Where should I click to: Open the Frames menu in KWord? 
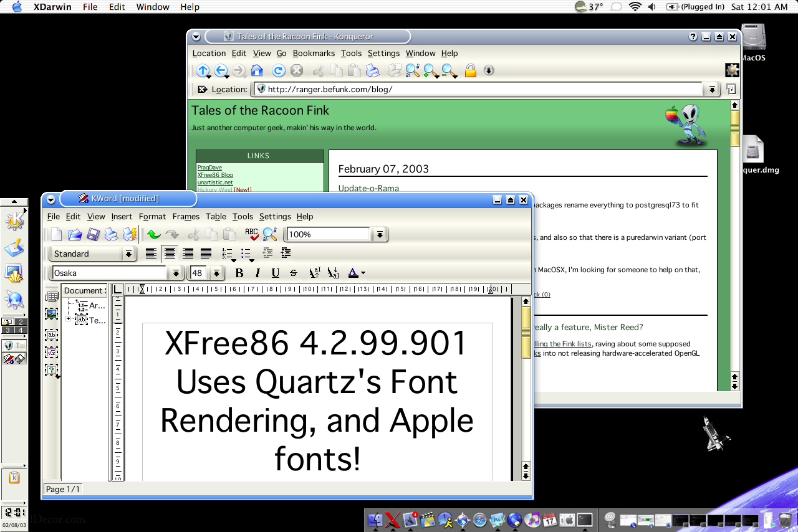tap(186, 216)
